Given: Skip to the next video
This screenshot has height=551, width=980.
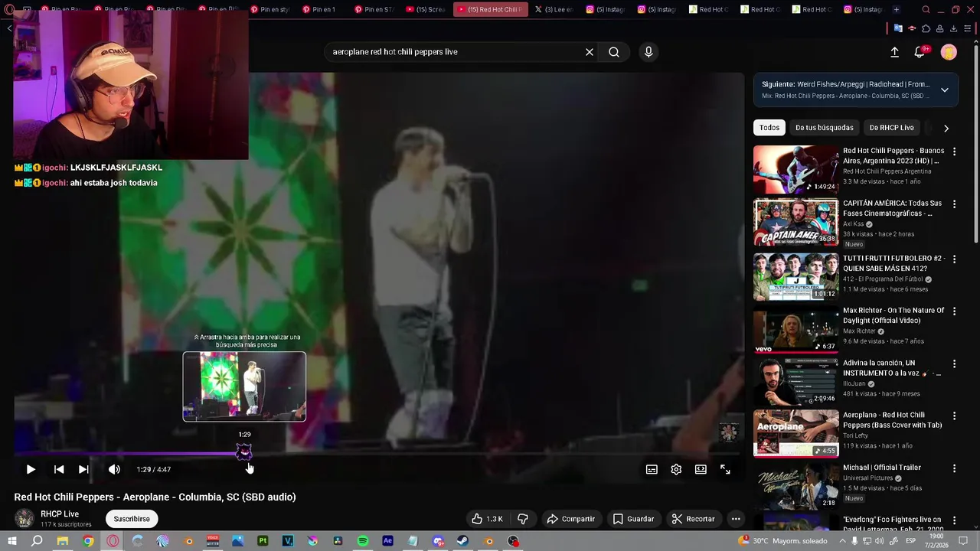Looking at the screenshot, I should [83, 469].
